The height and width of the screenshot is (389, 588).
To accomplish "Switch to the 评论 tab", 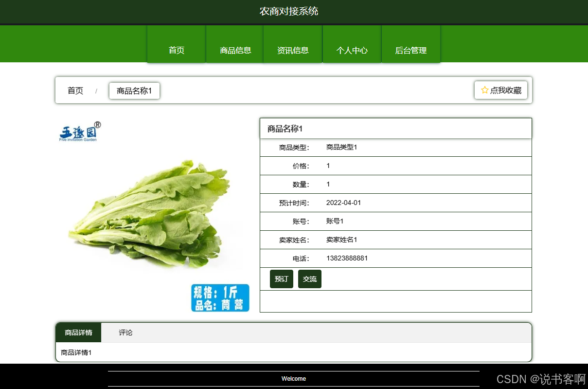I will [125, 333].
